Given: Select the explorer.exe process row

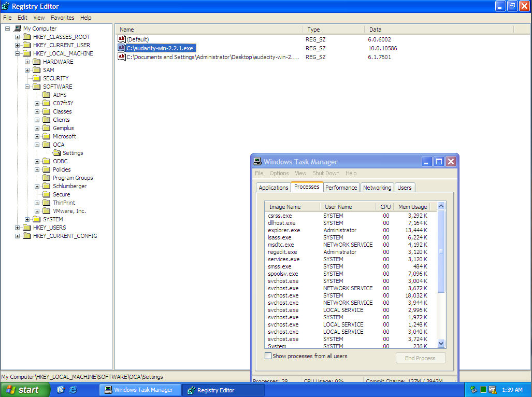Looking at the screenshot, I should point(351,231).
